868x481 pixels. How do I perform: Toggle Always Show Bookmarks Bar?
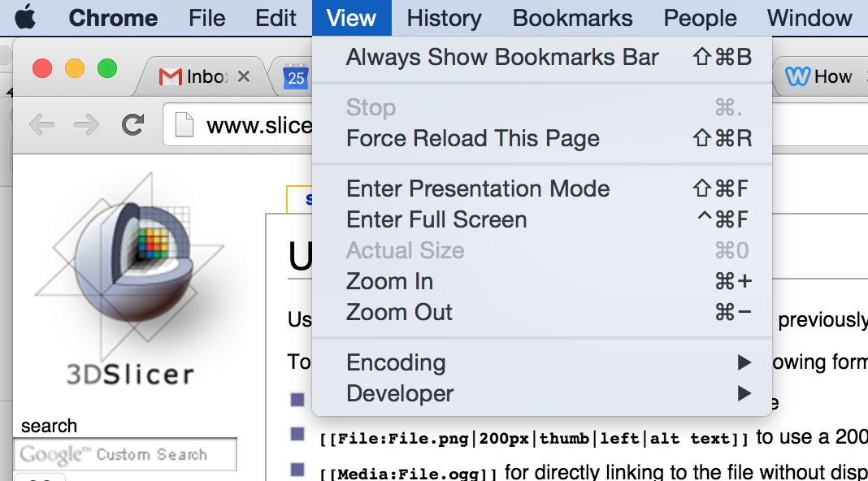(x=501, y=58)
